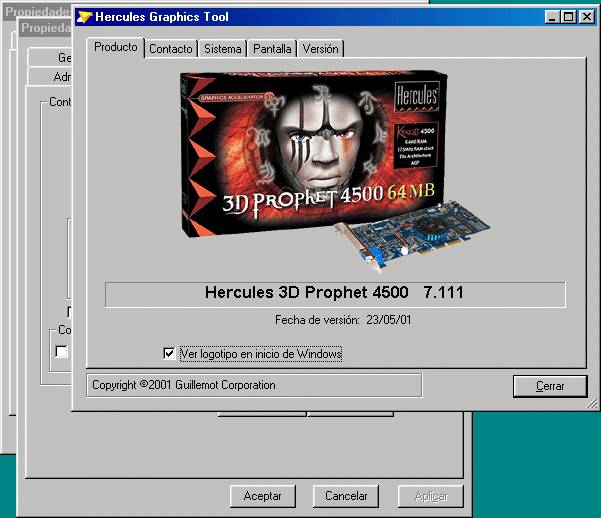The height and width of the screenshot is (518, 601).
Task: Click Cancelar in the Propiedades window
Action: click(346, 496)
